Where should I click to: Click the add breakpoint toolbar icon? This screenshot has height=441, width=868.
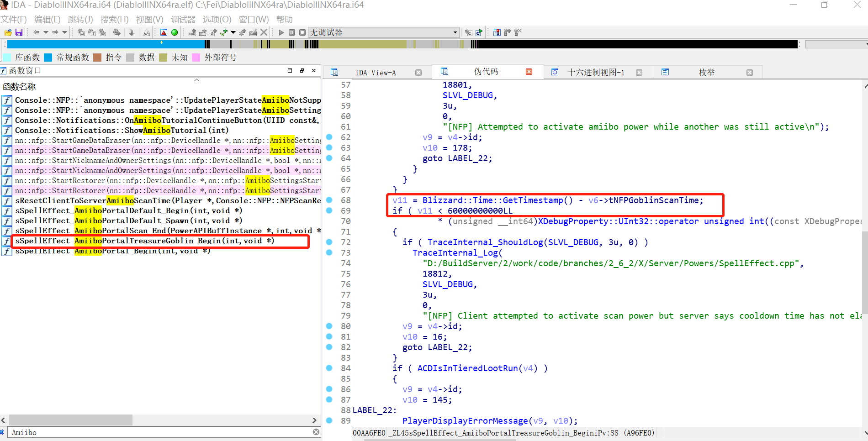(508, 32)
